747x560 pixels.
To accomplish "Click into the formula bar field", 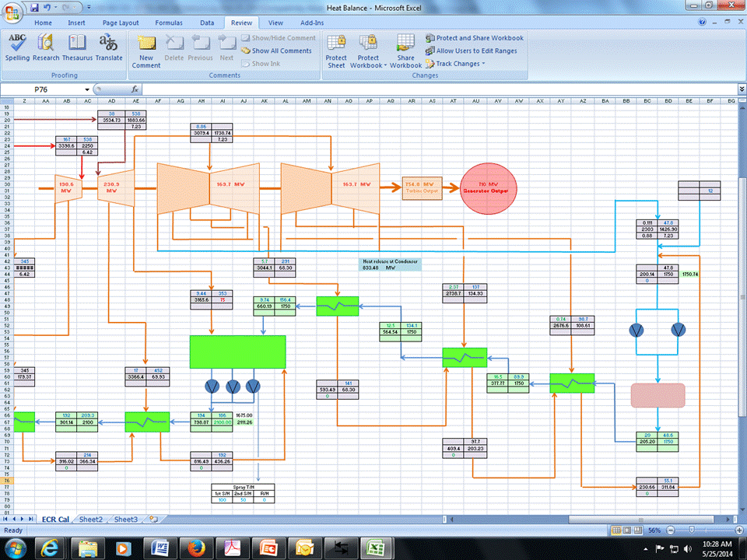I will (x=438, y=89).
